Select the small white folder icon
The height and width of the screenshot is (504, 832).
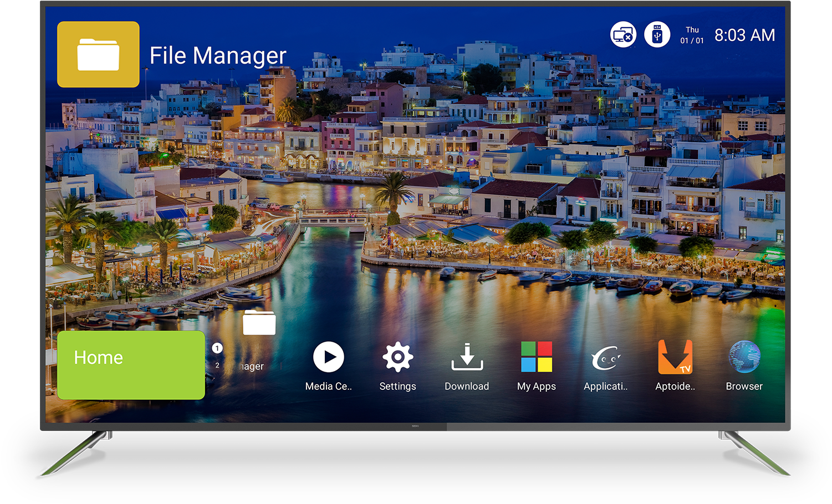(259, 323)
